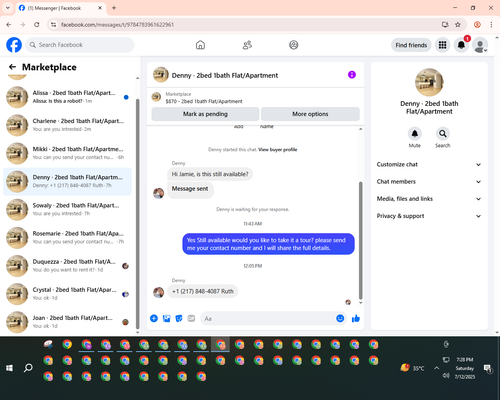Open Sowaly's conversation in the list
The image size is (500, 400).
pos(67,210)
